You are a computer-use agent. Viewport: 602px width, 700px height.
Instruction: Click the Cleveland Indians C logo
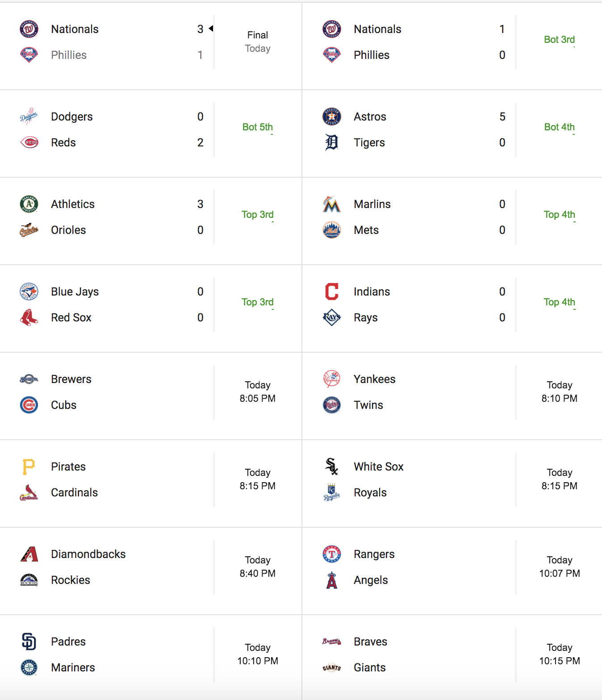[331, 292]
